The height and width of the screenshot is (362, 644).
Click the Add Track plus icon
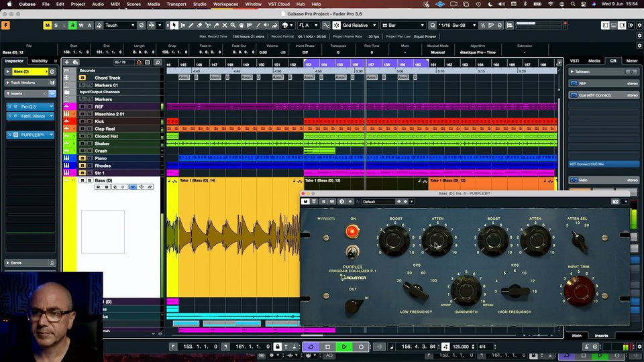click(67, 62)
